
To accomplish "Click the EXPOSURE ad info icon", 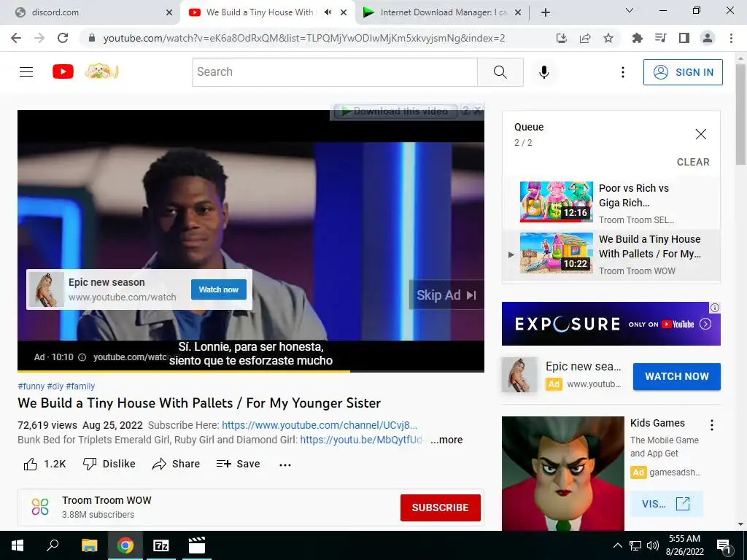I will click(715, 308).
